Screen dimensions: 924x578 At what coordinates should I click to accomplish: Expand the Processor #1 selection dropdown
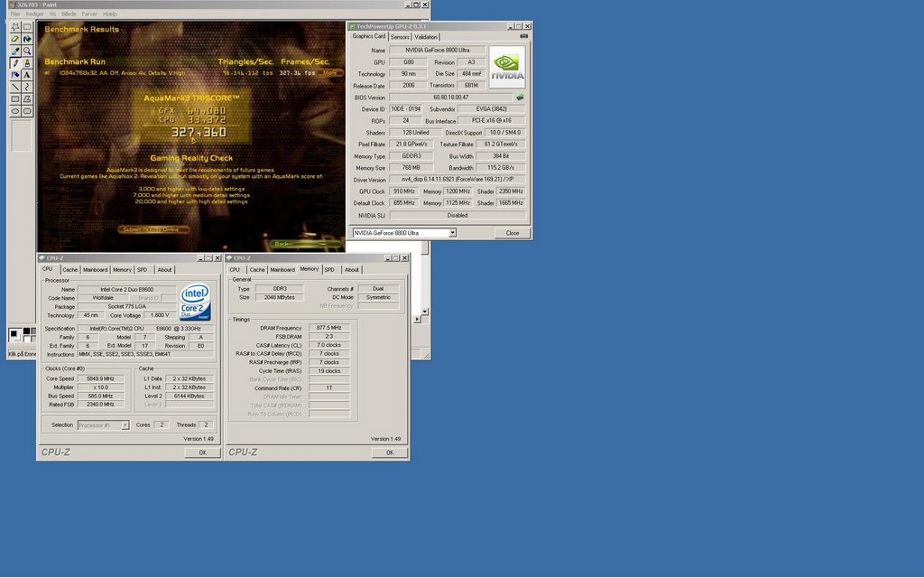125,425
